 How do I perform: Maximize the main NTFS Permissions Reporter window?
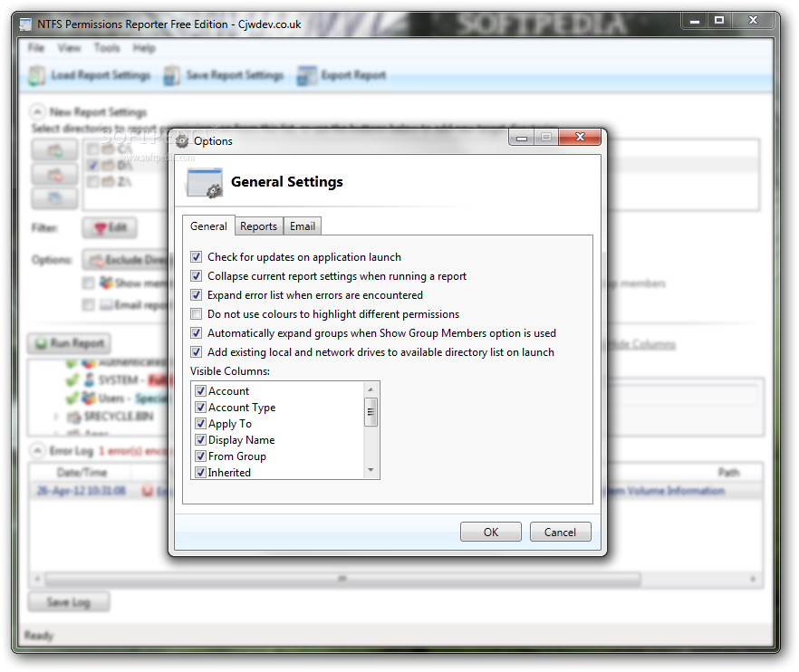coord(719,21)
